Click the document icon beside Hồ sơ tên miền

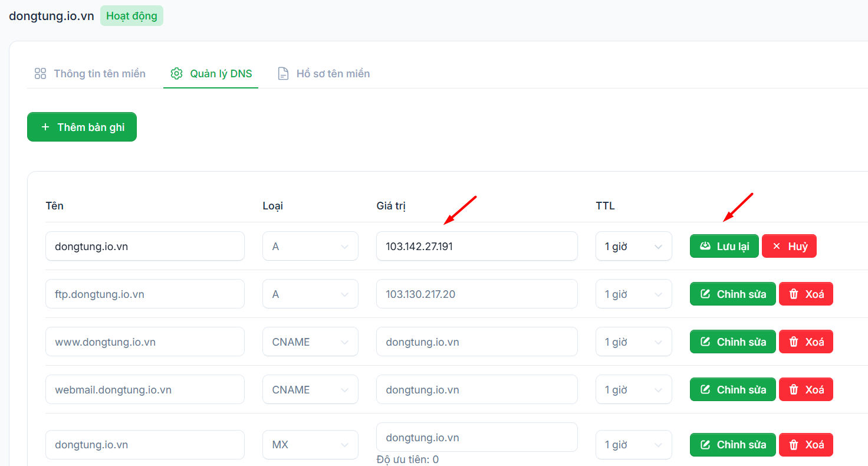point(283,74)
